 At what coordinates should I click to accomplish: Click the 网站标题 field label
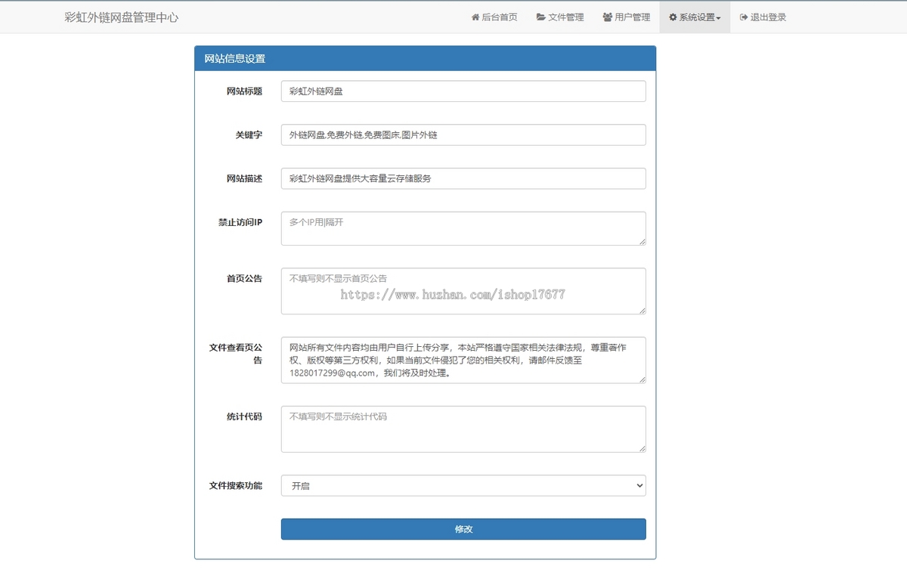click(x=244, y=91)
